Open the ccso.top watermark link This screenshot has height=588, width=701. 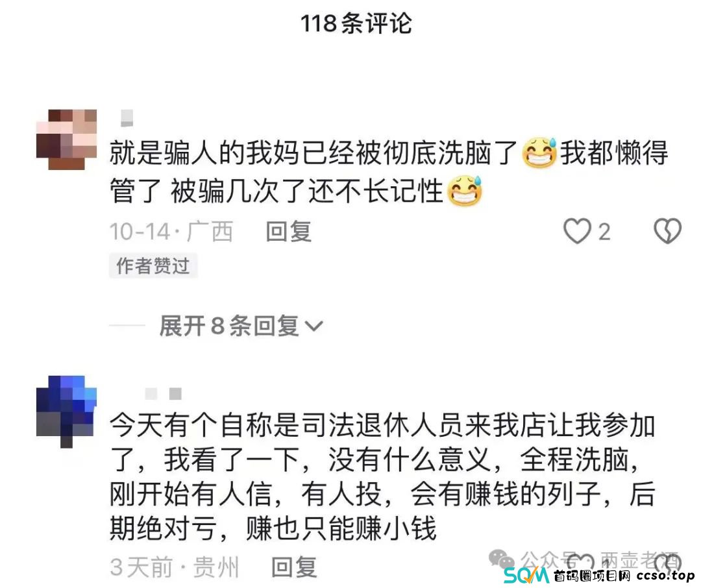click(665, 576)
